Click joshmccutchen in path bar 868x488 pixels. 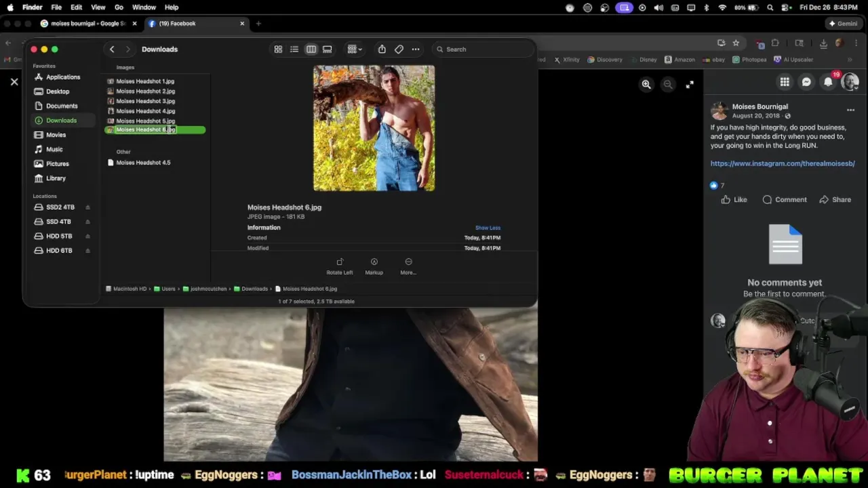(x=204, y=289)
